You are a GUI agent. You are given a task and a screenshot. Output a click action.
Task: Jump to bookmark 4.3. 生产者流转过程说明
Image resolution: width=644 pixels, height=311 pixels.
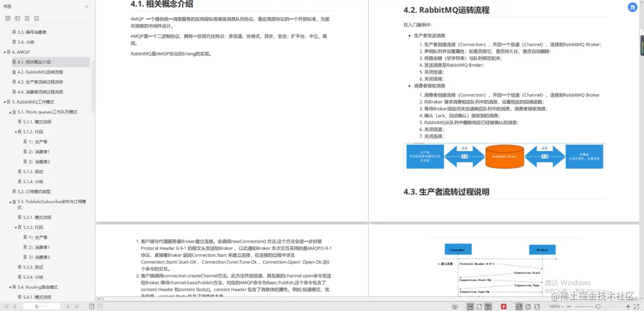tap(41, 82)
